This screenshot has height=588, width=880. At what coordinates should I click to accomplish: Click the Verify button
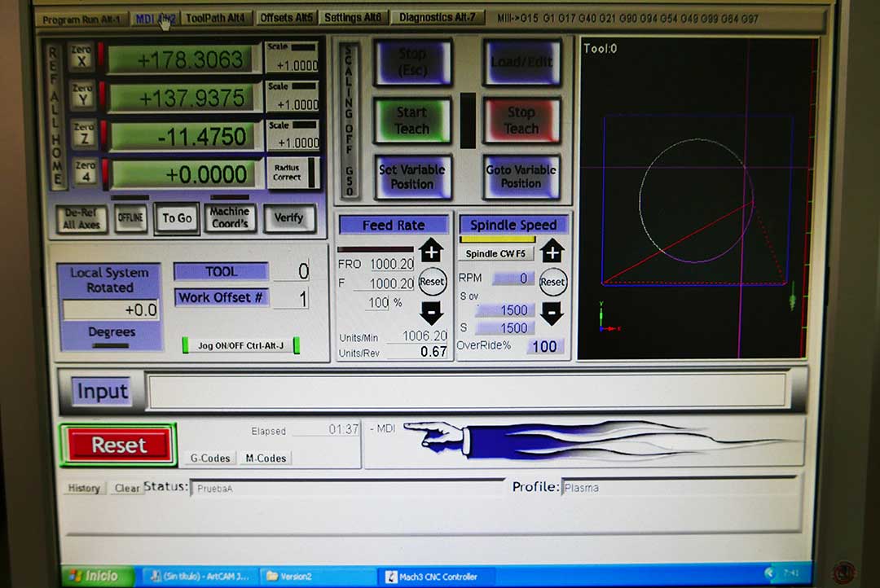(x=288, y=217)
